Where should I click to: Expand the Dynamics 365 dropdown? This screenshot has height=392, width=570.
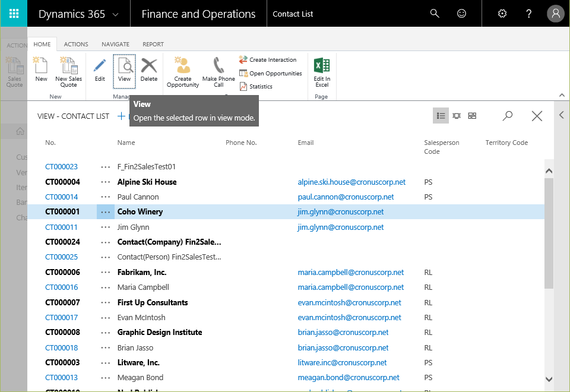pyautogui.click(x=115, y=14)
